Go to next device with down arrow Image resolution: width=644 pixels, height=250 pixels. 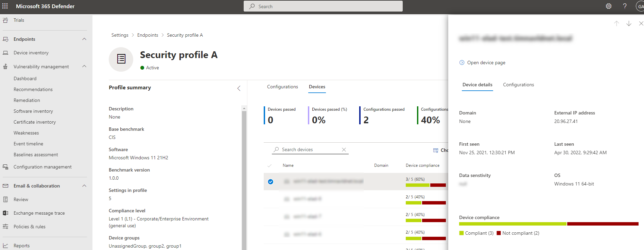(629, 23)
